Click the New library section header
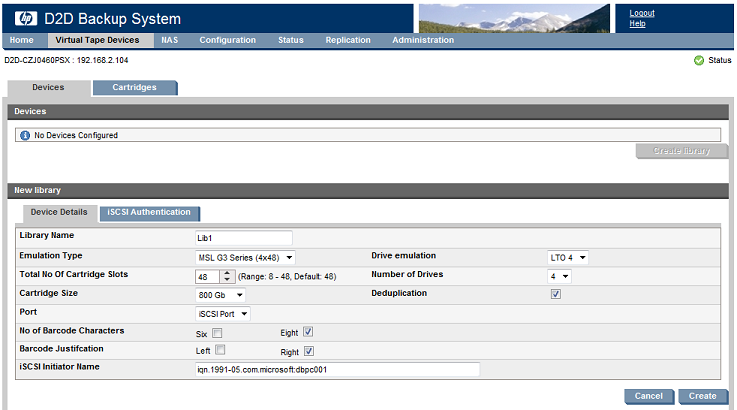737x410 pixels. [368, 190]
